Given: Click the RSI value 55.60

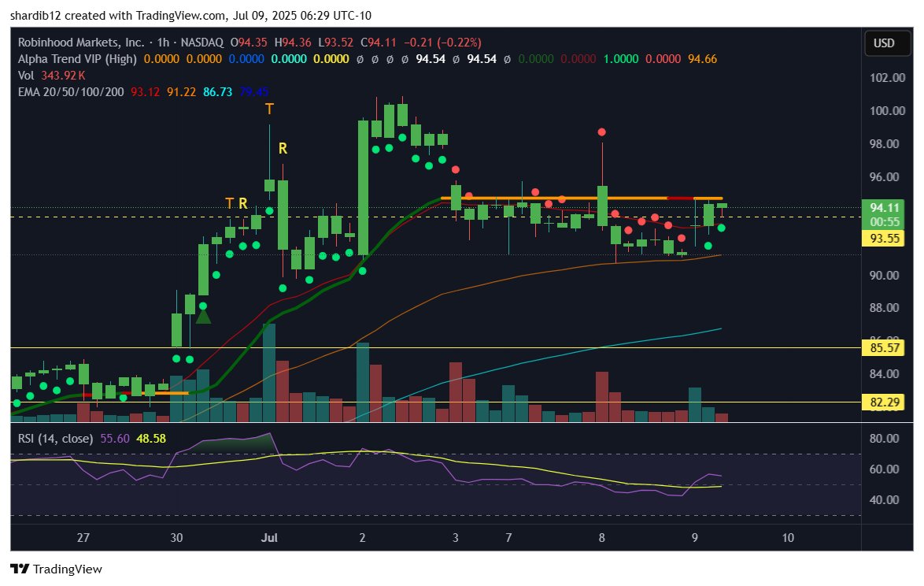Looking at the screenshot, I should click(x=115, y=439).
